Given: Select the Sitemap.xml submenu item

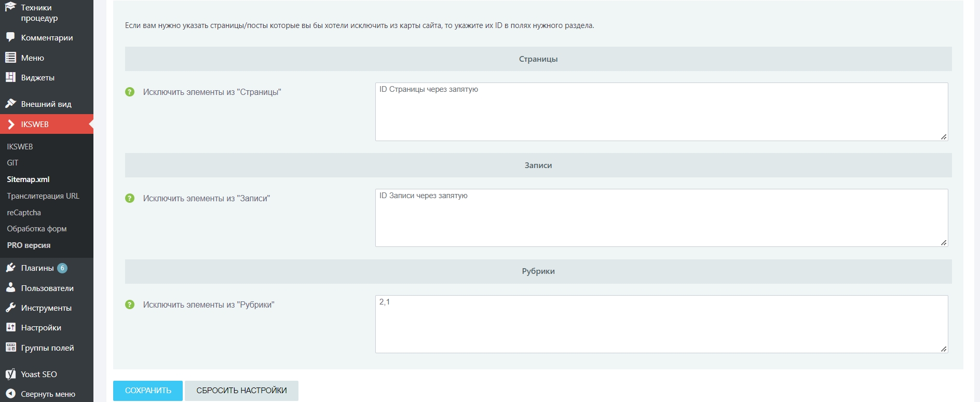Looking at the screenshot, I should [x=28, y=179].
